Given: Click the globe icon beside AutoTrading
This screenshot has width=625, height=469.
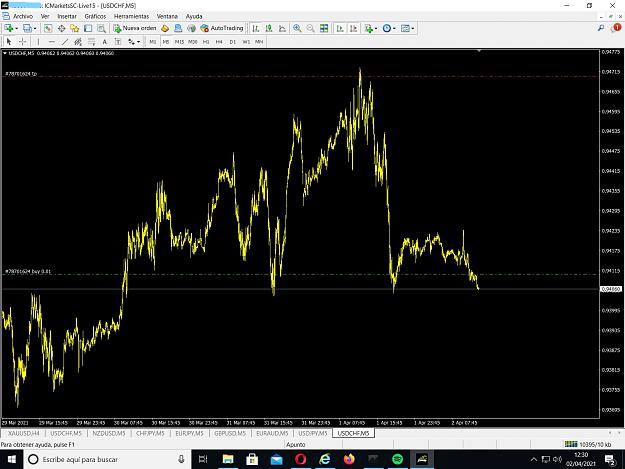Looking at the screenshot, I should pyautogui.click(x=191, y=28).
